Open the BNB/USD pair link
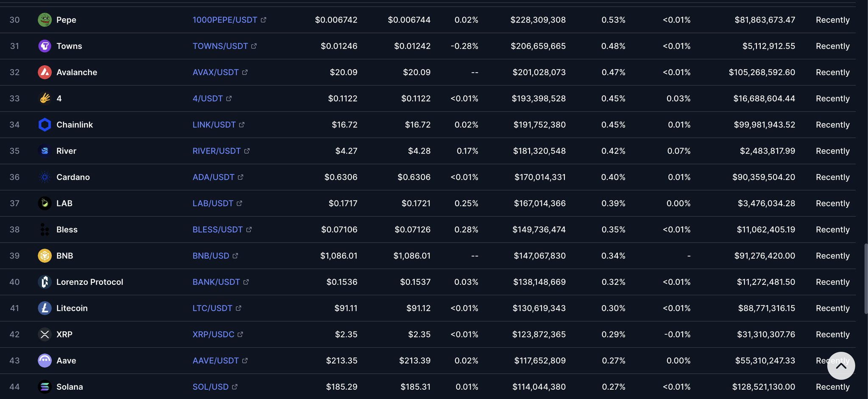This screenshot has width=868, height=399. click(x=211, y=256)
